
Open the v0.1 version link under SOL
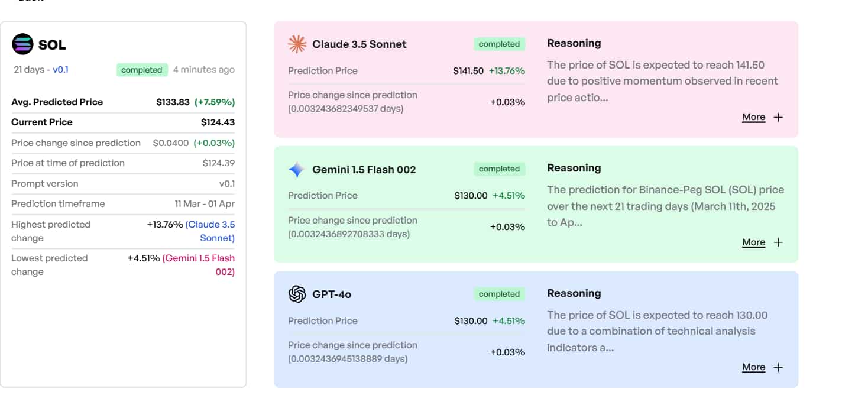tap(60, 70)
